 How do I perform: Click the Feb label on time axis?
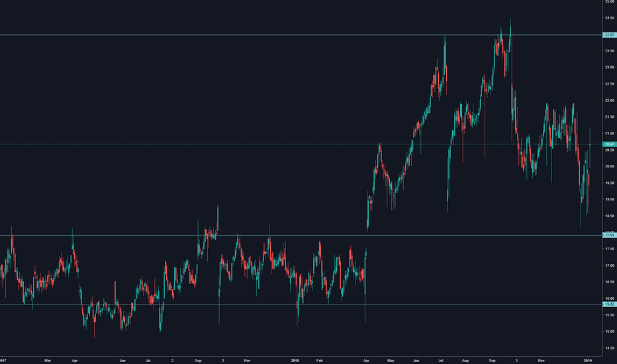coord(320,361)
